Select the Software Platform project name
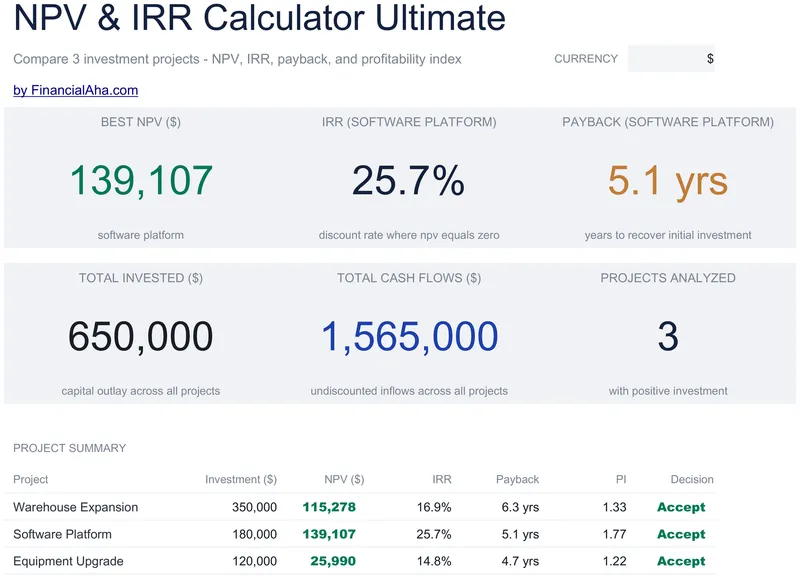 62,534
